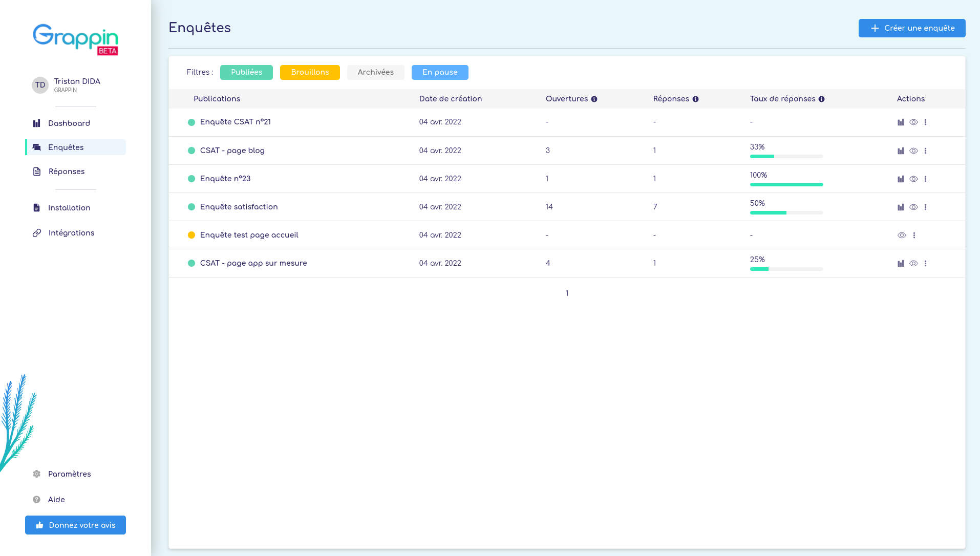
Task: Click the 25% response rate bar
Action: 786,269
